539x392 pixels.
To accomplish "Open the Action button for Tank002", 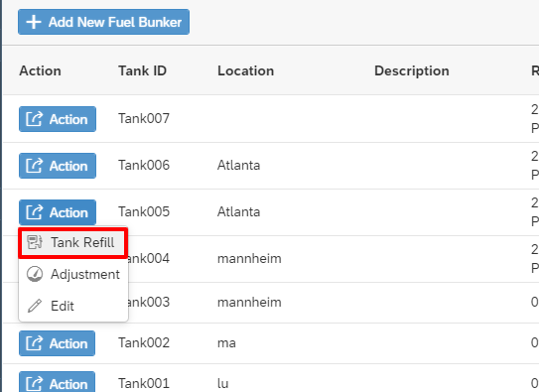I will pos(57,343).
